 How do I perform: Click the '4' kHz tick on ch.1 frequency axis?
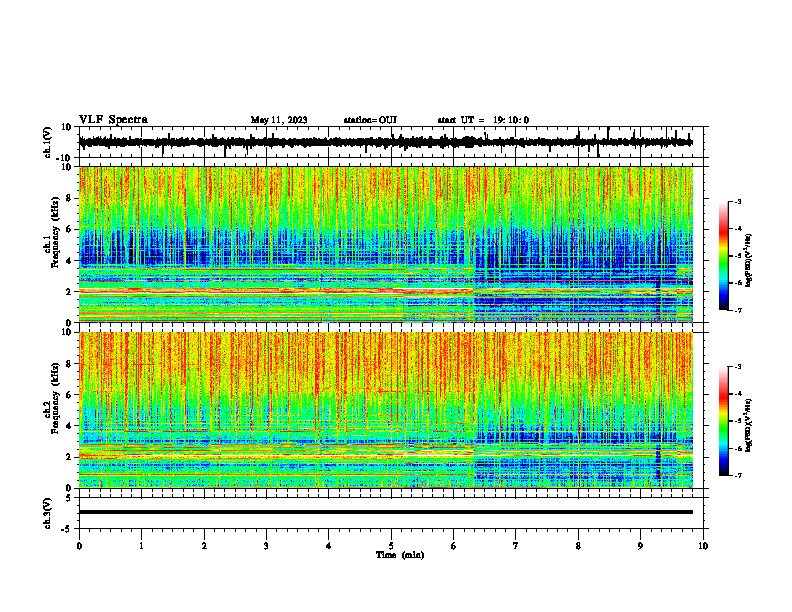[69, 261]
